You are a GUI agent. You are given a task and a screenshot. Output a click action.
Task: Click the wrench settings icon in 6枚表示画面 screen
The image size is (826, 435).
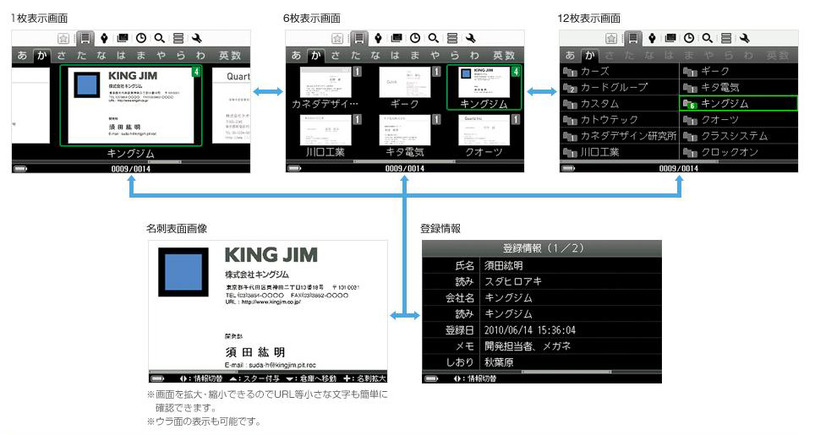tap(471, 38)
